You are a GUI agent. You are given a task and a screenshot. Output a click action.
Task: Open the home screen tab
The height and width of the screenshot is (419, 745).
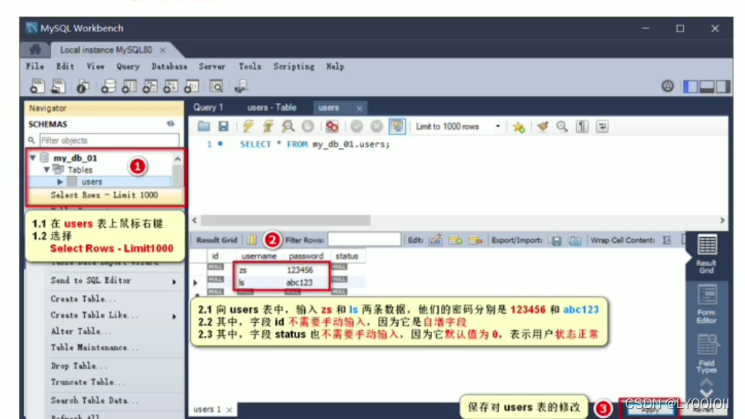(35, 49)
